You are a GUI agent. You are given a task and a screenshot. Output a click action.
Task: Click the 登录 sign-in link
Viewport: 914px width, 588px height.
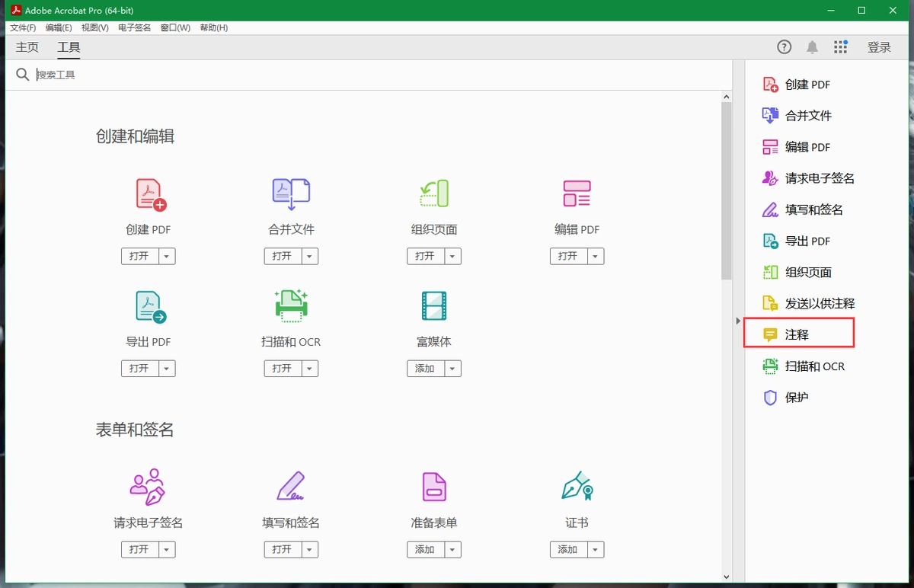(879, 47)
